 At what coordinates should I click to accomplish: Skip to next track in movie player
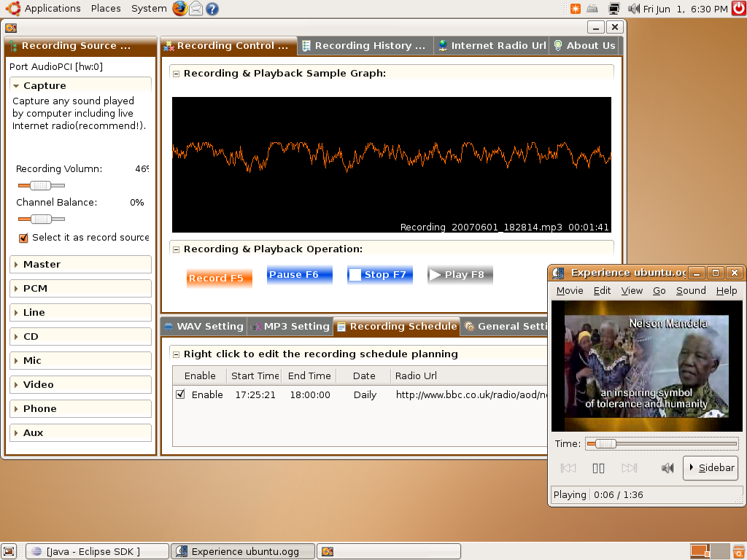630,468
